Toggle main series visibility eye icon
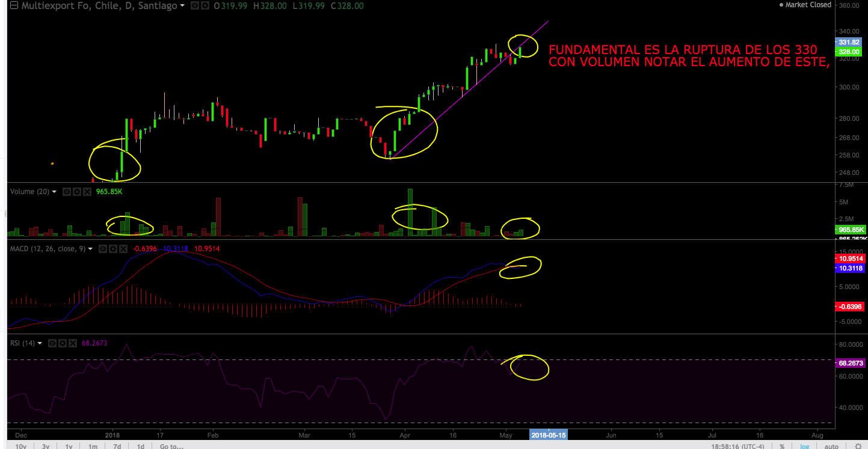This screenshot has width=868, height=449. coord(194,5)
